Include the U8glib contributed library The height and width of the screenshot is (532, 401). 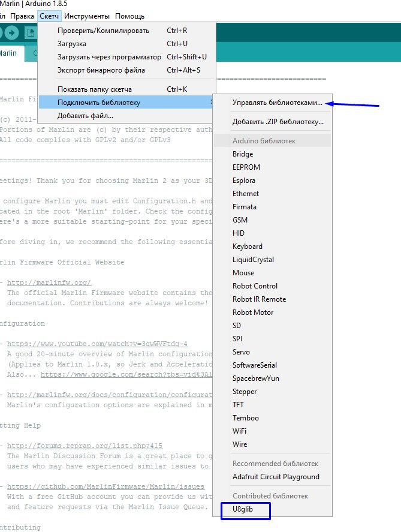coord(273,509)
